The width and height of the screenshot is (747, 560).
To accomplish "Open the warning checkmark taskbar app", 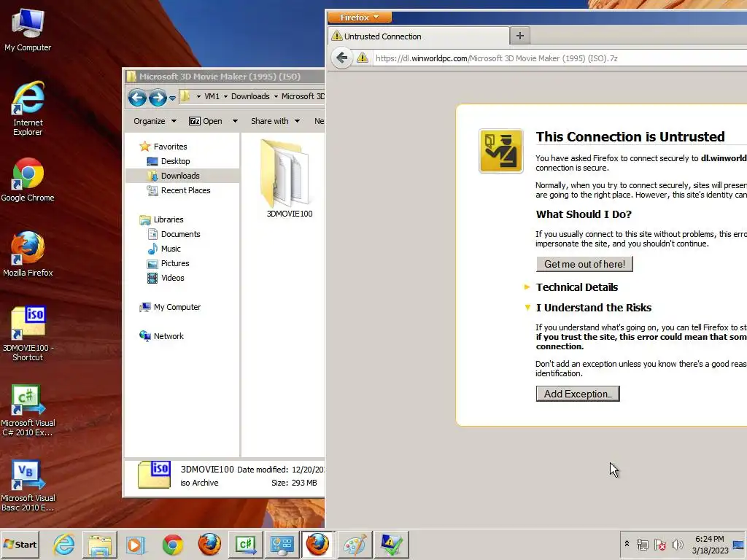I will pos(392,544).
